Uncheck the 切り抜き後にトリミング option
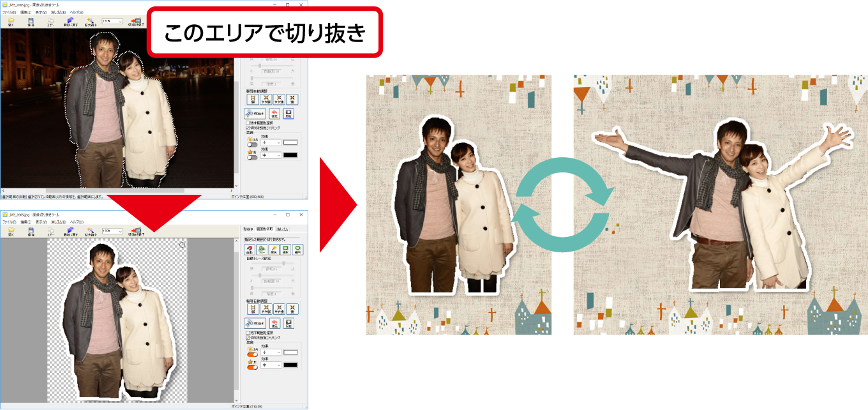The height and width of the screenshot is (410, 868). (x=248, y=338)
